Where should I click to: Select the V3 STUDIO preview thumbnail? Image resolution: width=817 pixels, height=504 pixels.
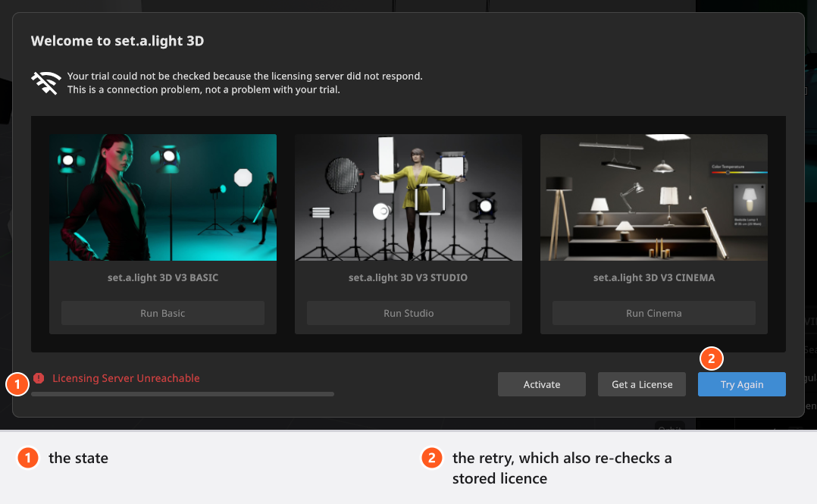[409, 198]
